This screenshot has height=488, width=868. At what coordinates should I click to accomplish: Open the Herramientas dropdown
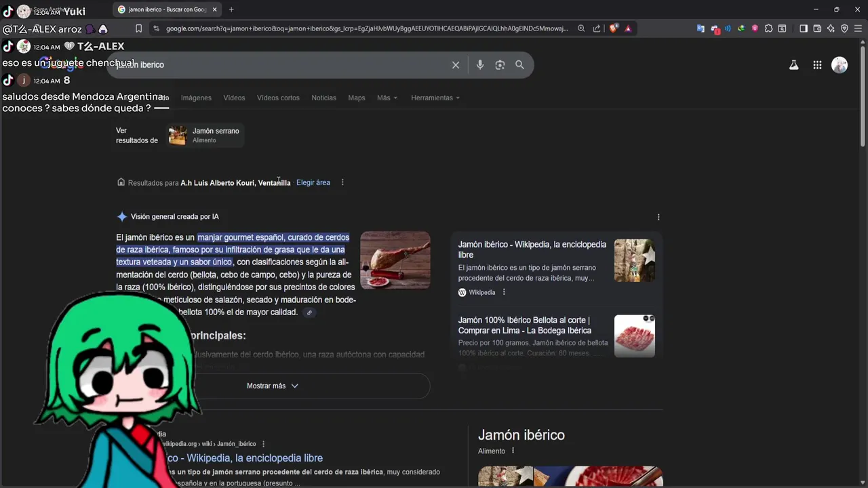click(435, 98)
